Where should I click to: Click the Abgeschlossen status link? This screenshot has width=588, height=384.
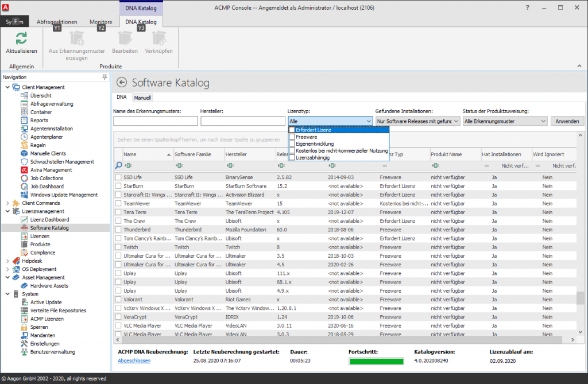pos(134,361)
